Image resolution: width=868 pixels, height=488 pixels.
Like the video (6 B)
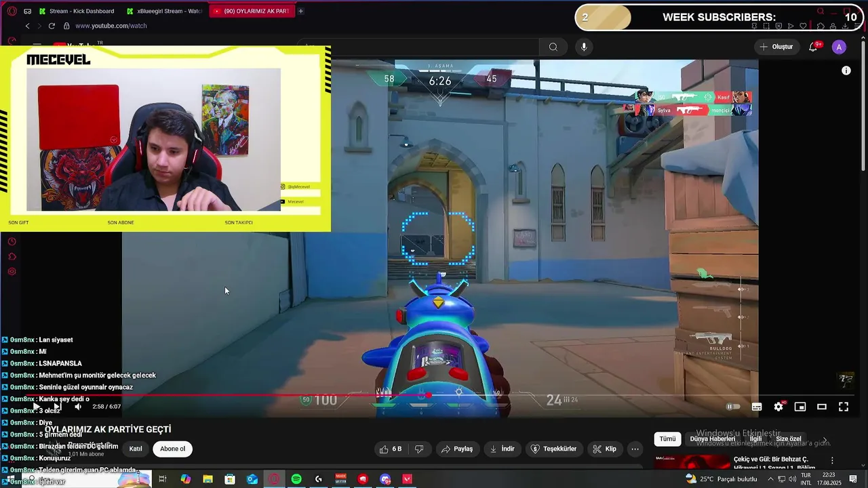tap(391, 449)
